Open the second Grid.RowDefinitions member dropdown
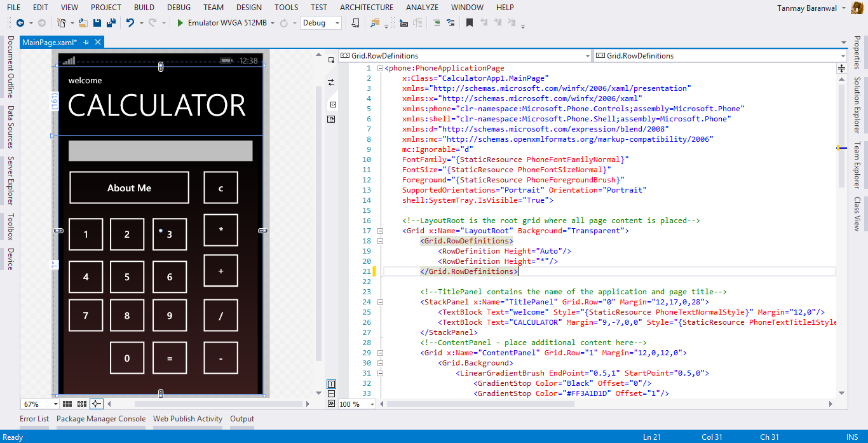This screenshot has width=868, height=443. coord(842,56)
